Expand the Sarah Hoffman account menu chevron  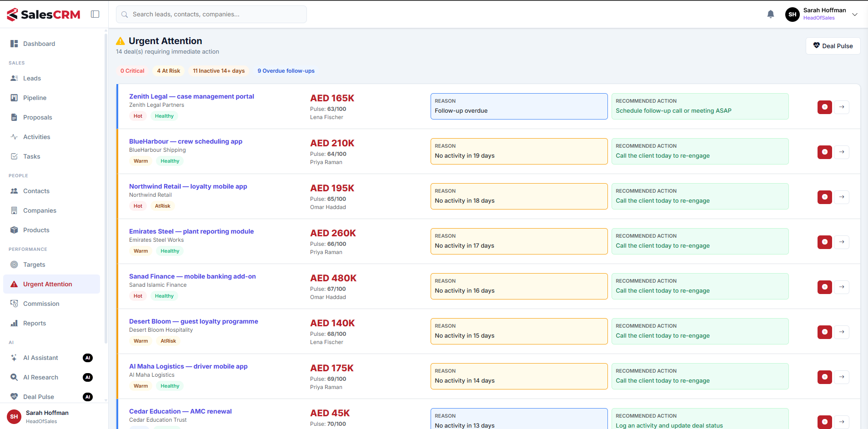click(855, 15)
